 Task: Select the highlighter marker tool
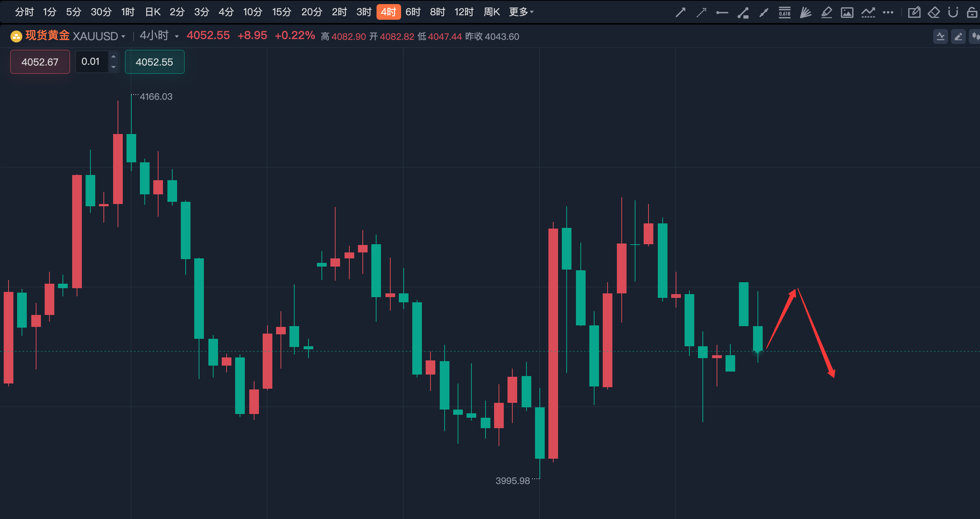point(826,13)
